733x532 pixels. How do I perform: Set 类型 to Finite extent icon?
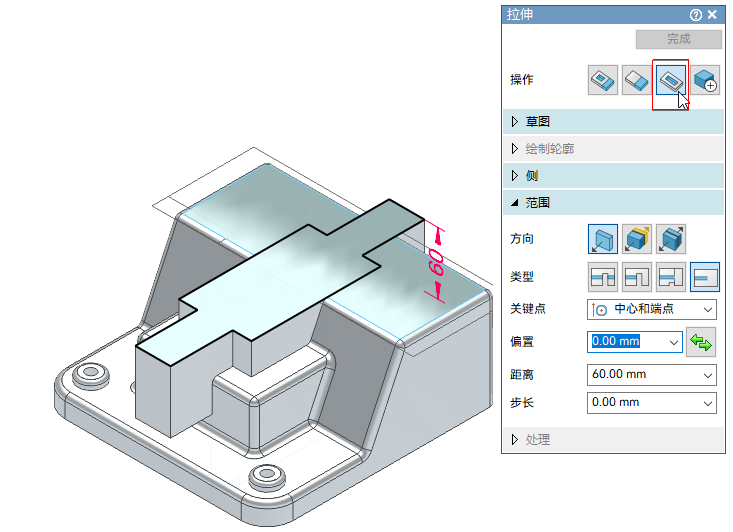(705, 277)
